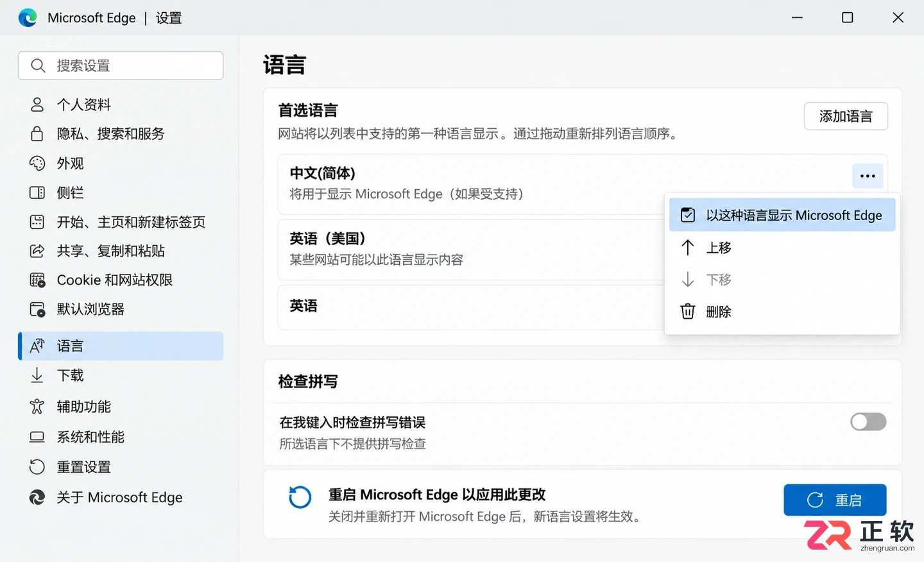Click the 个人资料 profile icon
Screen dimensions: 924x562
37,105
